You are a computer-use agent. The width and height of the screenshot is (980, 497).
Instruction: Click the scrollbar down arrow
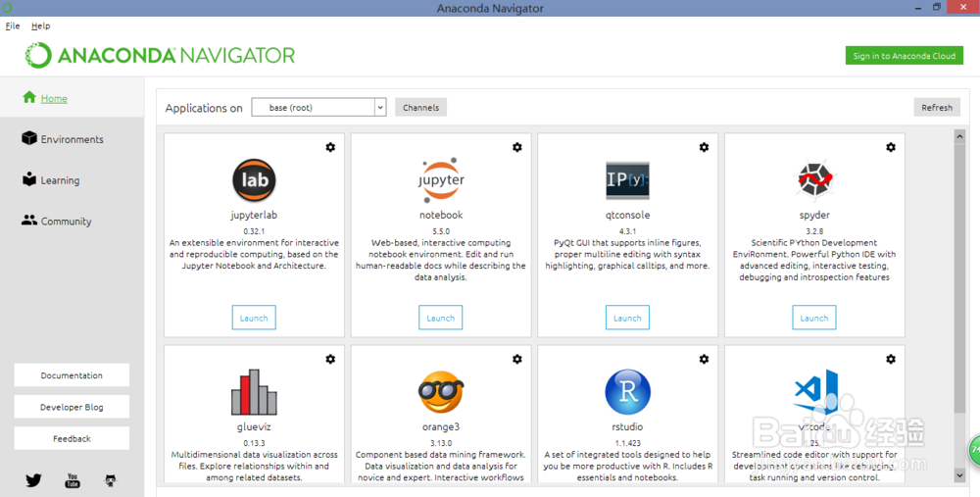point(960,475)
